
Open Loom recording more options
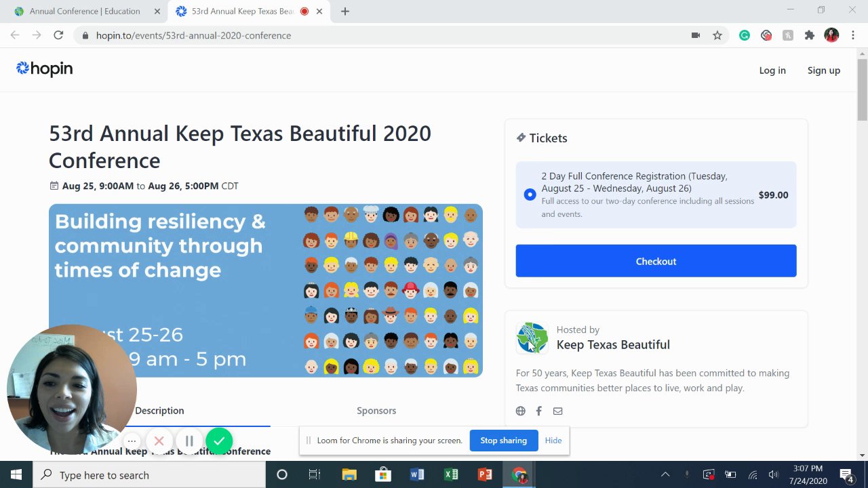(132, 441)
